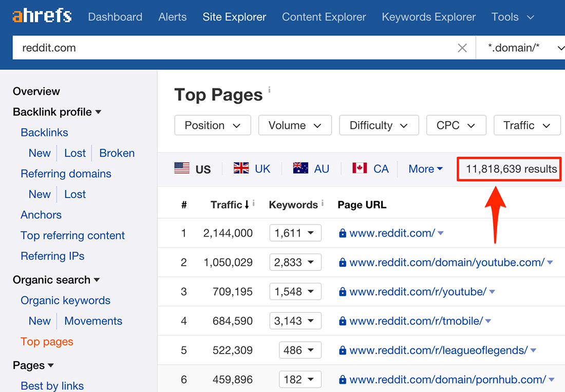Go to Content Explorer

point(324,17)
